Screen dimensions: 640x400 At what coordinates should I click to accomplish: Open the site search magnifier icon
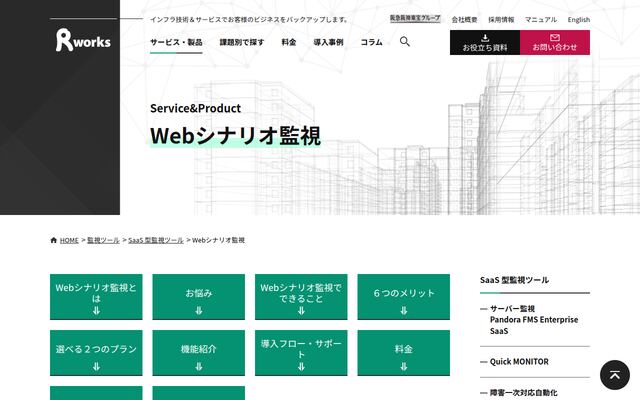[404, 42]
